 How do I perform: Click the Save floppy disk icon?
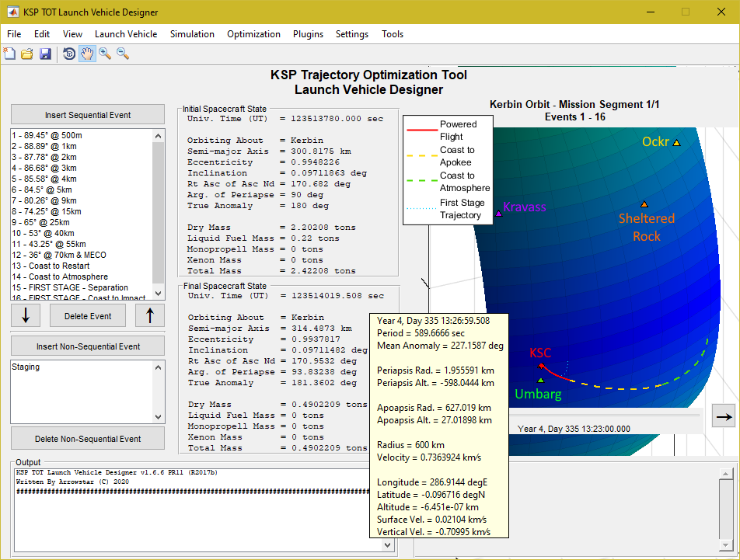point(45,54)
